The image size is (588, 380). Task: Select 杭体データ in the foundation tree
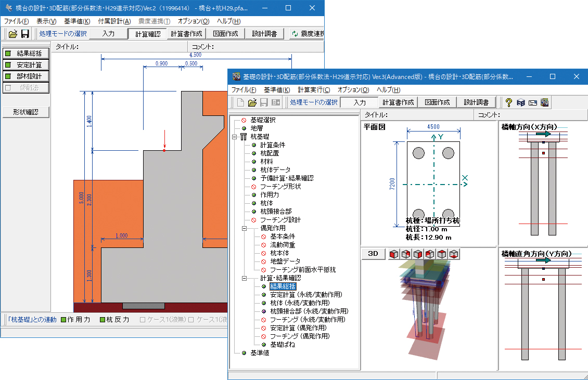coord(275,170)
